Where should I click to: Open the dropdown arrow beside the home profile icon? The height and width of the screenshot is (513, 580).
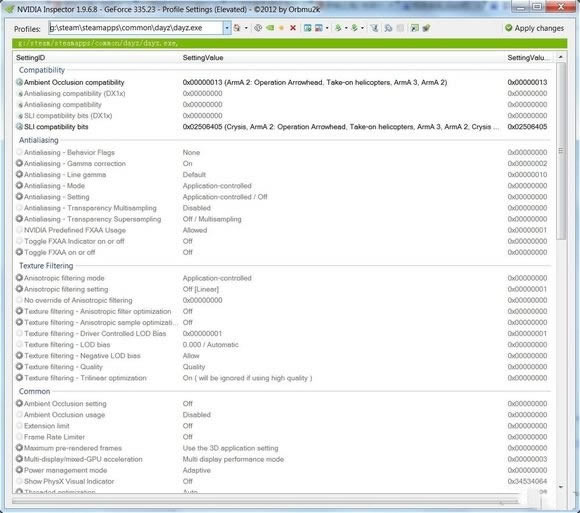click(246, 28)
